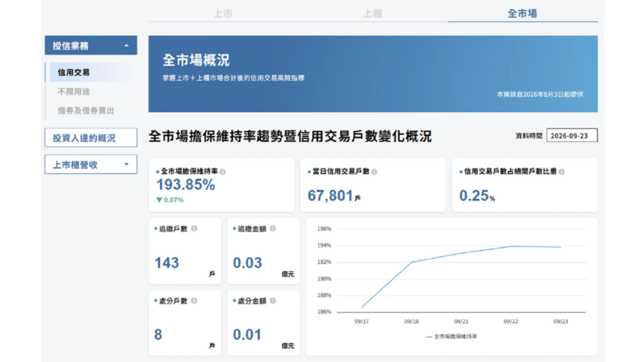The image size is (644, 362).
Task: Click the 8 disposal accounts value
Action: [x=158, y=334]
